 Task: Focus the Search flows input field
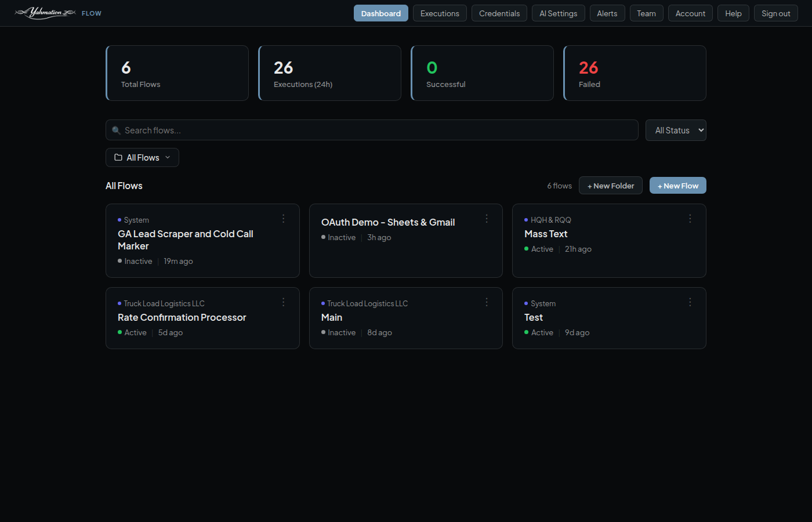pos(372,130)
